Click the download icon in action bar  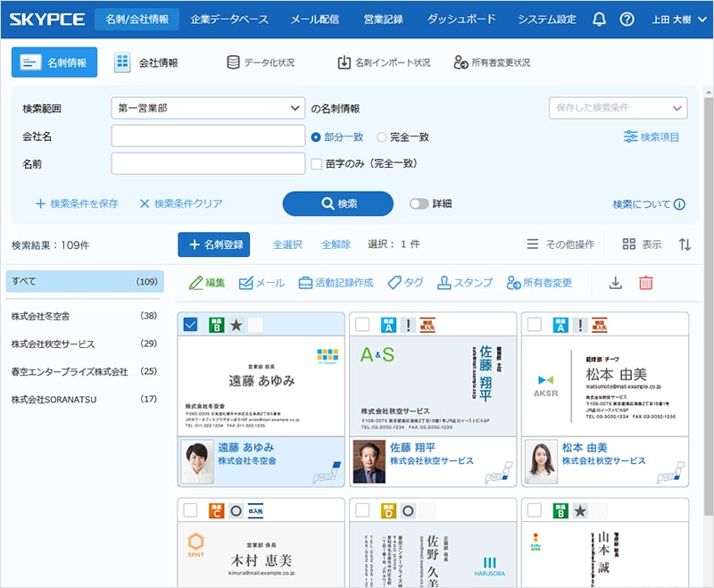[x=616, y=283]
